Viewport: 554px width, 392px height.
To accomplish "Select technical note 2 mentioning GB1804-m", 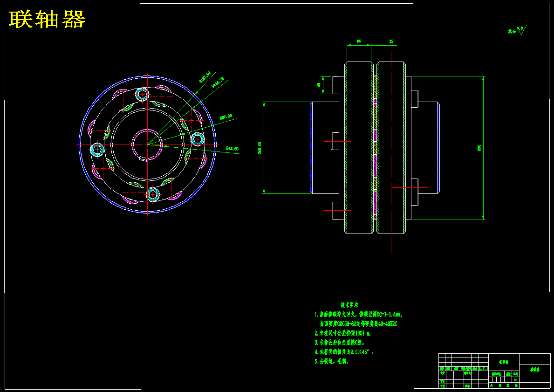I will [x=343, y=333].
